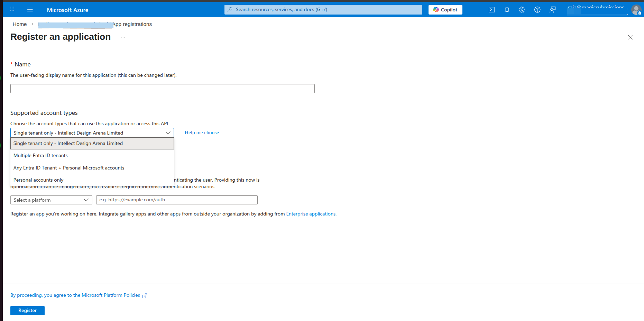The height and width of the screenshot is (321, 644).
Task: Open the Enterprise applications link
Action: pyautogui.click(x=311, y=214)
